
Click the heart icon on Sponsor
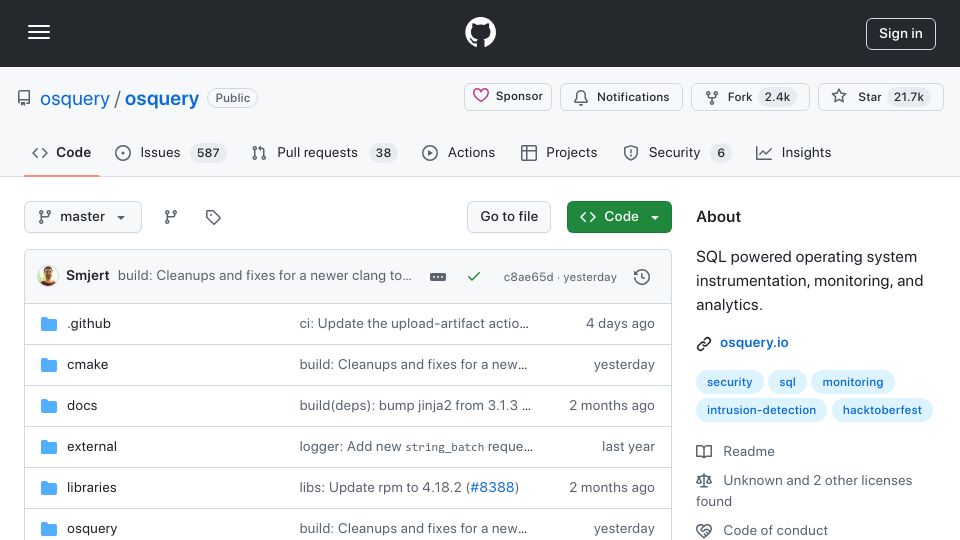pyautogui.click(x=481, y=96)
